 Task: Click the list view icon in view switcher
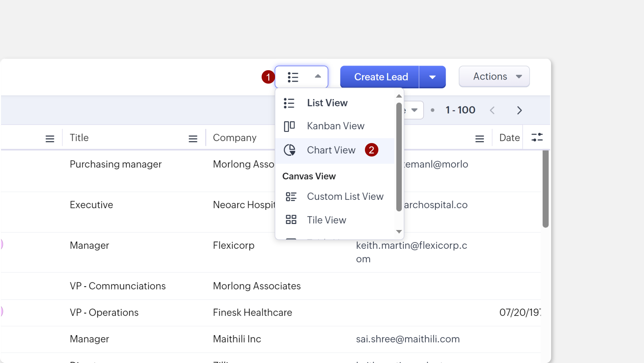pyautogui.click(x=293, y=77)
